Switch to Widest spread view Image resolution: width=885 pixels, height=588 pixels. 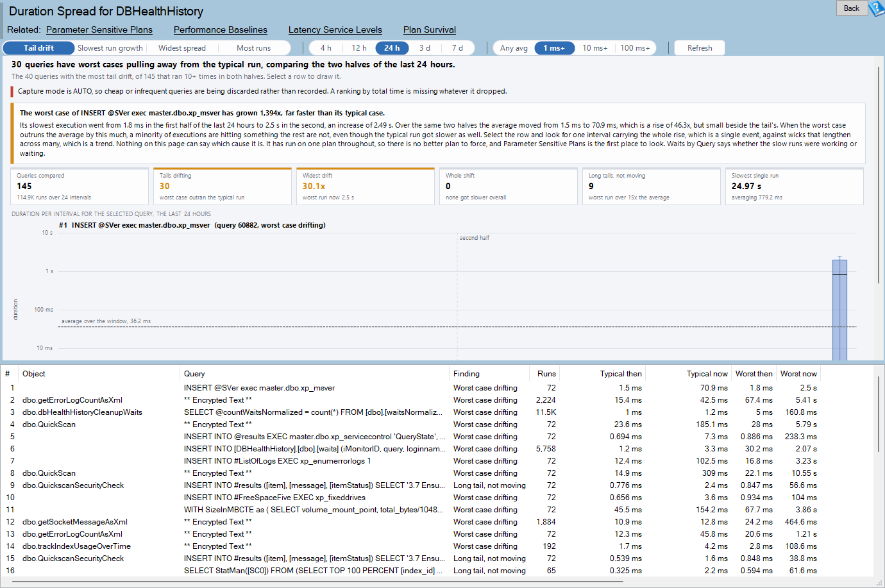(182, 48)
